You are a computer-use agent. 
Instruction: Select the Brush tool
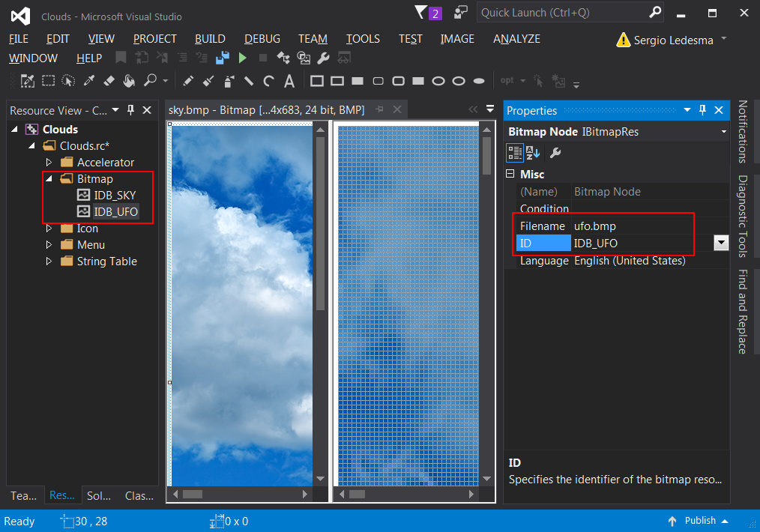[208, 81]
